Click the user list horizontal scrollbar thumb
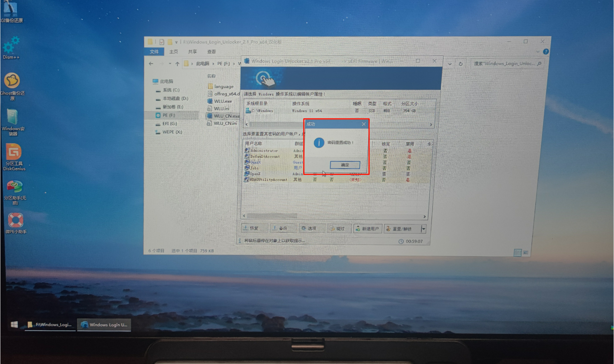The width and height of the screenshot is (614, 364). coord(272,216)
